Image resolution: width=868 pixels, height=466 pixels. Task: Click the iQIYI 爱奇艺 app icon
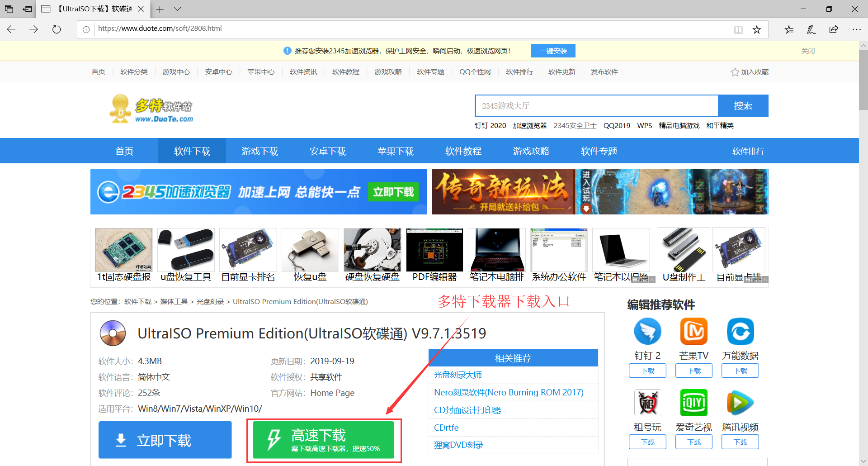pos(693,402)
